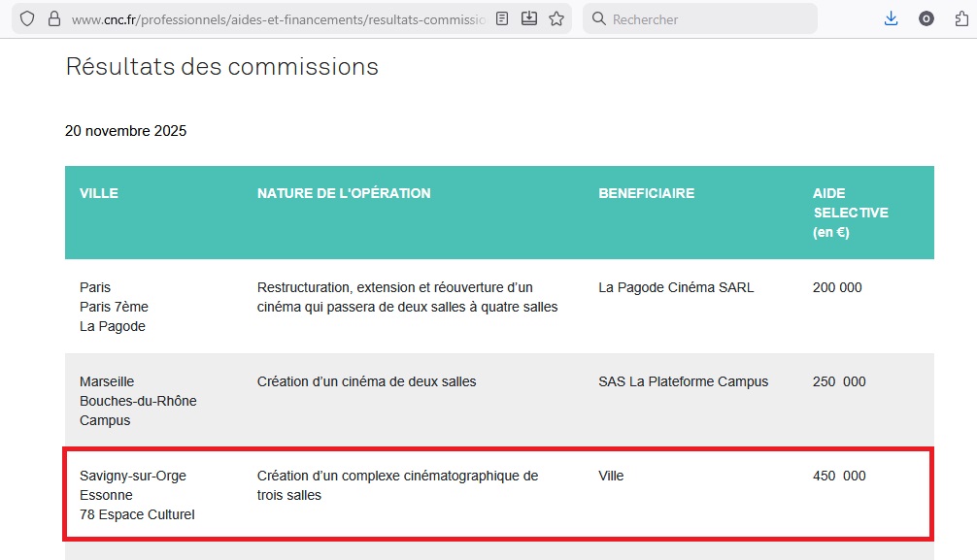Click the round account icon in toolbar
The image size is (977, 560).
coord(926,18)
